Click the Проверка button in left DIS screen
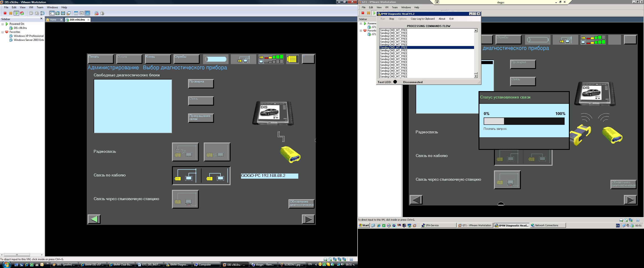Screen dimensions: 644x268 [x=201, y=84]
